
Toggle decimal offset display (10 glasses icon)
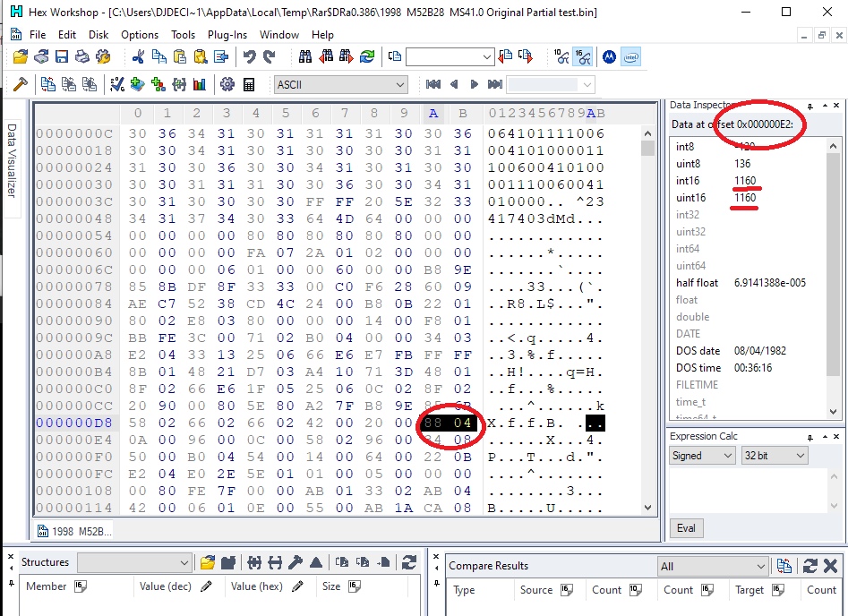point(561,56)
